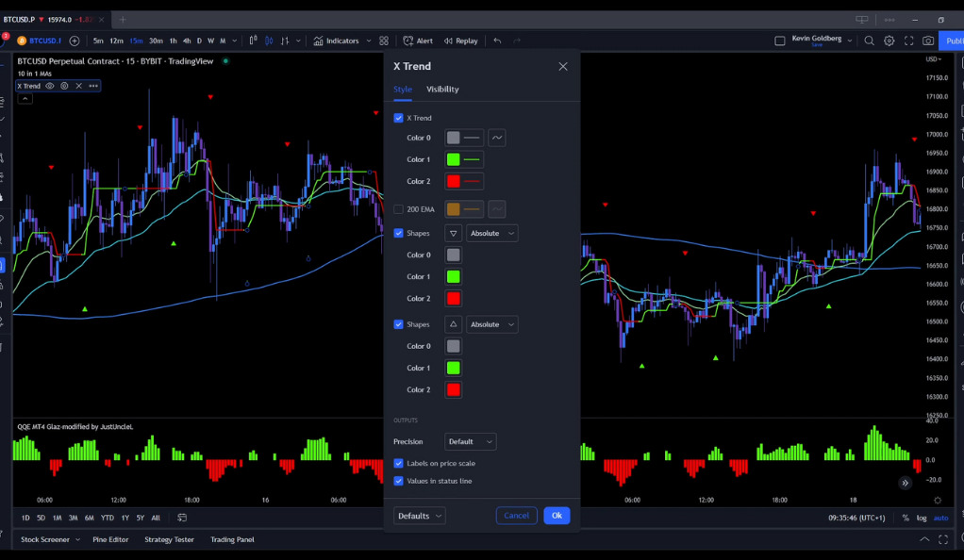Set date range to 1D
964x560 pixels.
point(25,519)
